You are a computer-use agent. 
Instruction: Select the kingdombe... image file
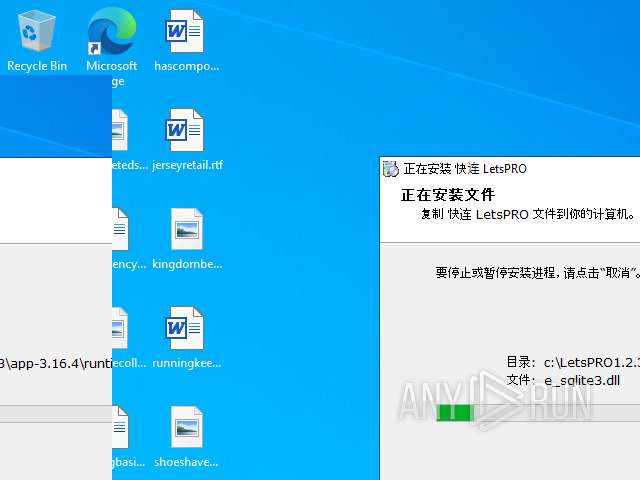[187, 239]
